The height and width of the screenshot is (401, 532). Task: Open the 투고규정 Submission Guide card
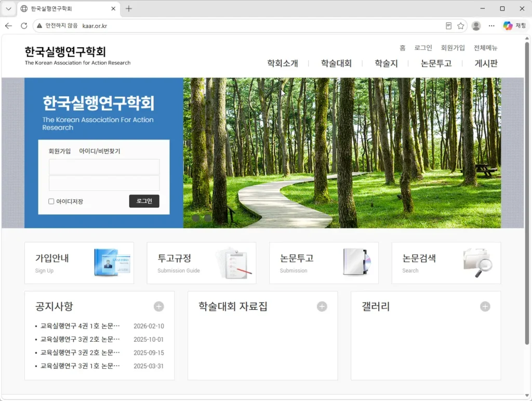pyautogui.click(x=202, y=263)
